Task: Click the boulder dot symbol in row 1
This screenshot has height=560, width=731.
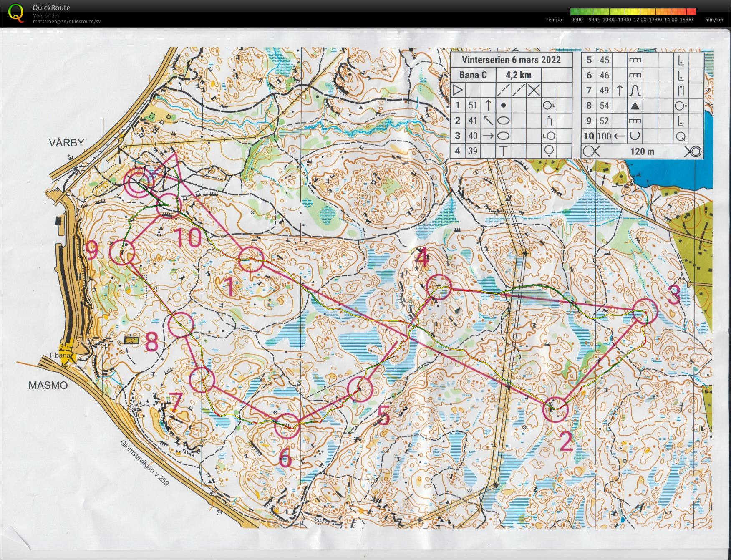Action: [503, 106]
